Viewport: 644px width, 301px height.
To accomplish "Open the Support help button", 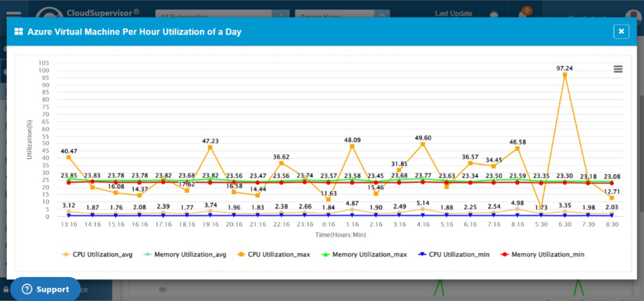I will 46,289.
